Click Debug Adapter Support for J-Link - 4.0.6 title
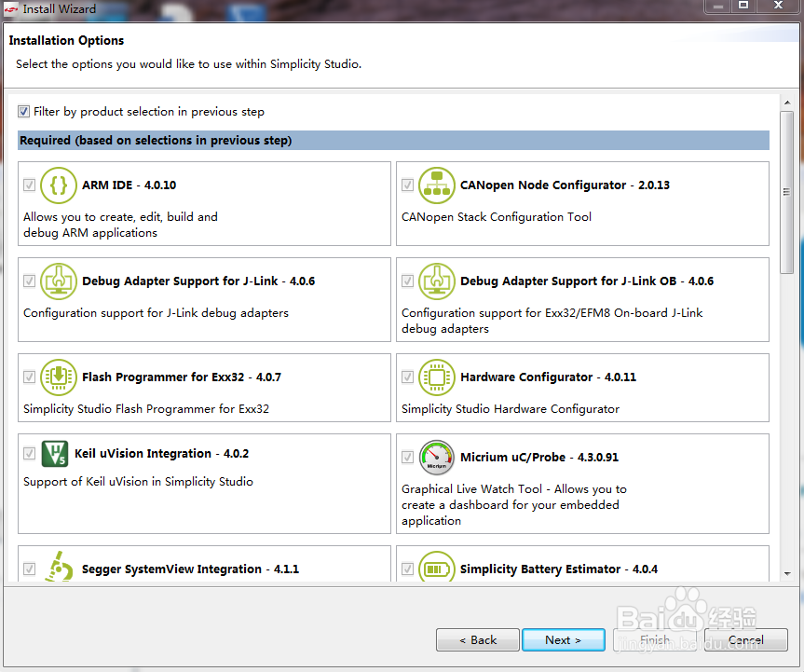Image resolution: width=804 pixels, height=672 pixels. tap(198, 281)
